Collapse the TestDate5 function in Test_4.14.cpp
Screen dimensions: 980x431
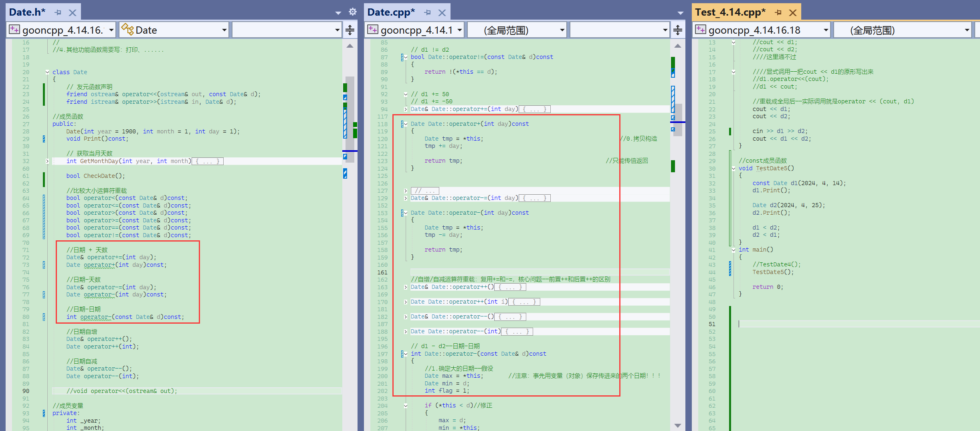coord(733,168)
